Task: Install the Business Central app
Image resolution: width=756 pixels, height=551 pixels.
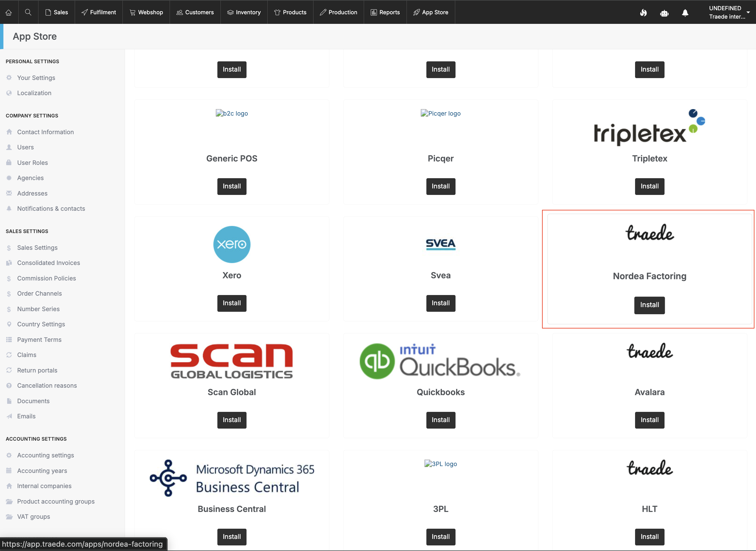Action: click(x=232, y=537)
